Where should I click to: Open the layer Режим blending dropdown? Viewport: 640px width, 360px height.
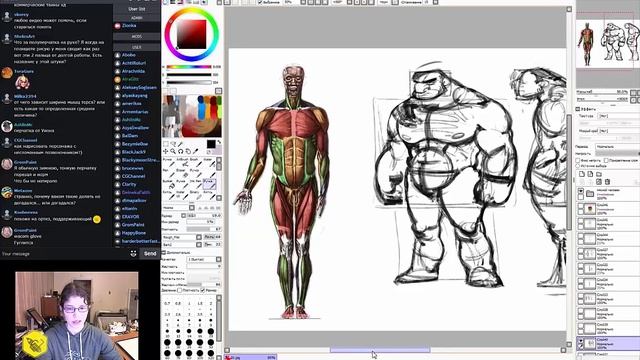617,147
